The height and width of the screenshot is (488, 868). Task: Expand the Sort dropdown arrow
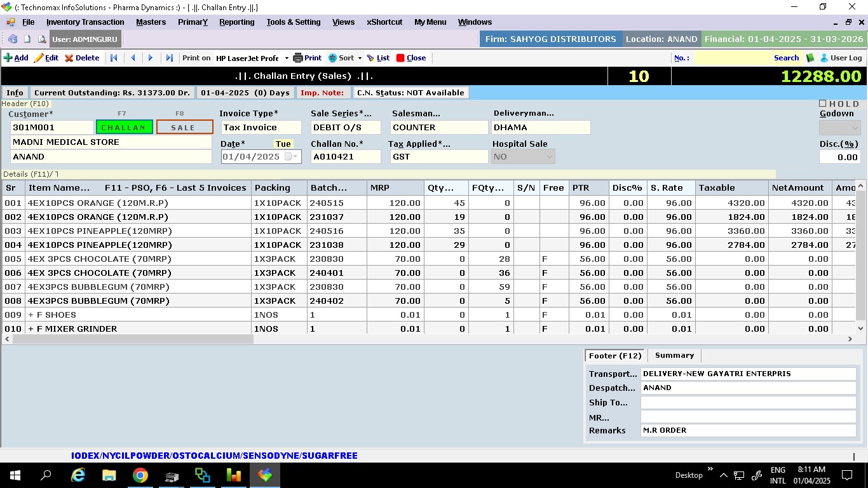click(x=360, y=58)
